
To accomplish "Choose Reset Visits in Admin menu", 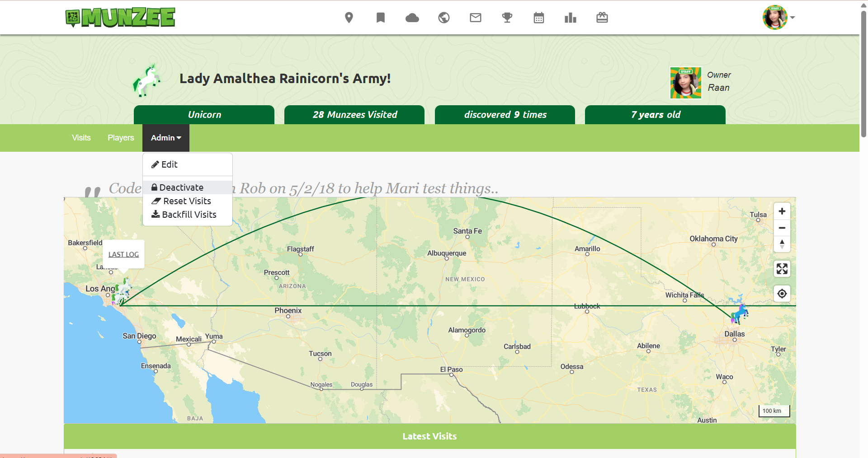I will pos(187,201).
